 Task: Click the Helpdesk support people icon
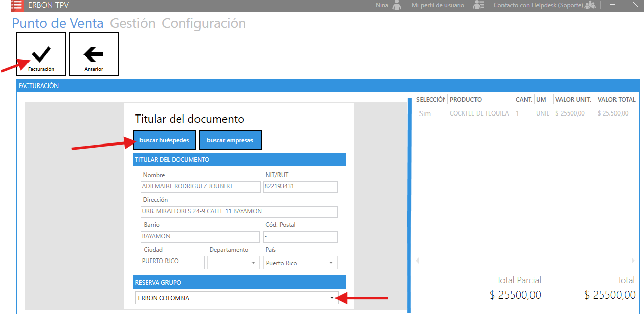coord(590,5)
